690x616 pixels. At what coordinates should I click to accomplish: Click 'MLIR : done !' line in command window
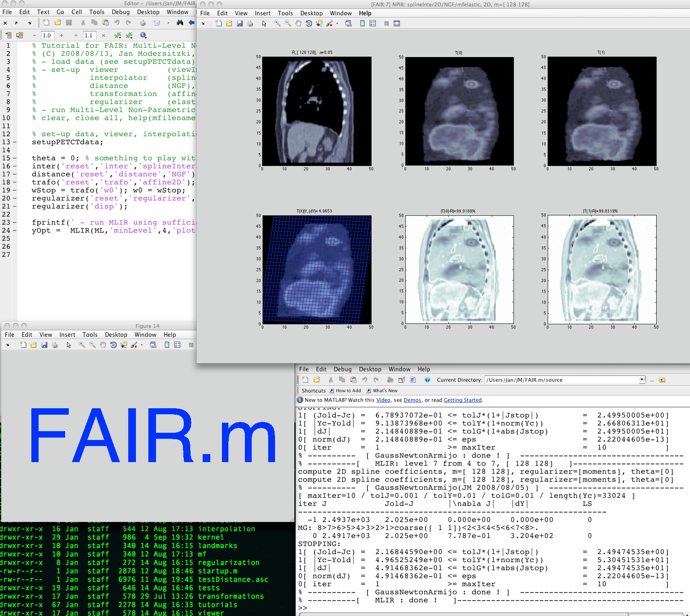tap(406, 600)
